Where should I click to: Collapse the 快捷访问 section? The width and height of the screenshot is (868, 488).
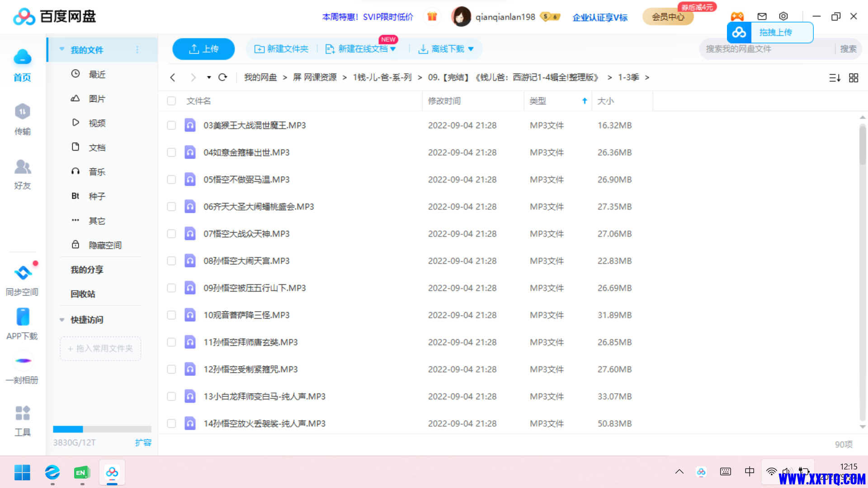[62, 320]
